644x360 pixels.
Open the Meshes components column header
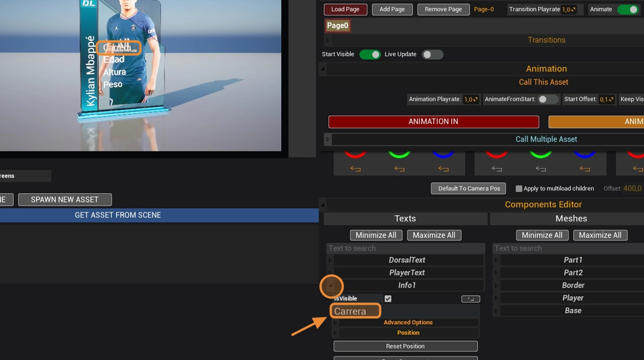pyautogui.click(x=571, y=219)
